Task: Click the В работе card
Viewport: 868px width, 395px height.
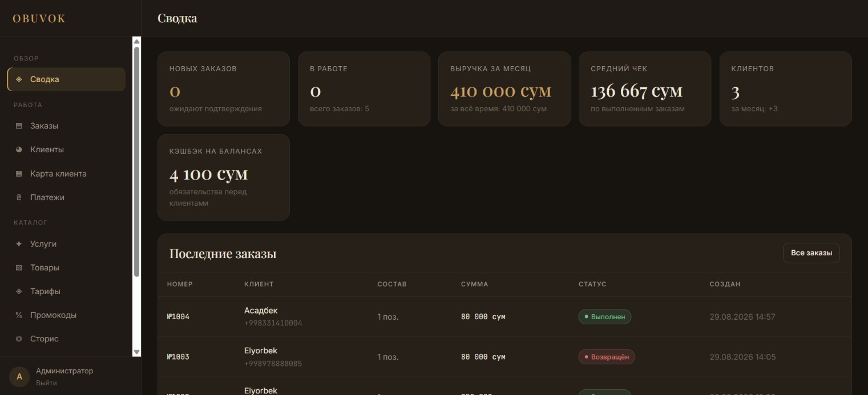Action: coord(364,89)
